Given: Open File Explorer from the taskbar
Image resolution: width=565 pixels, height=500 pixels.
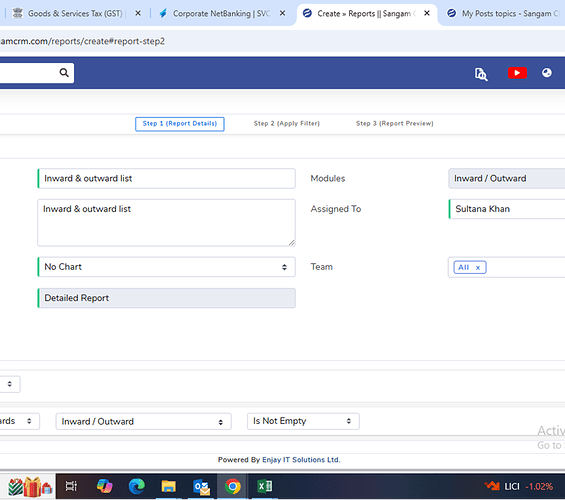Looking at the screenshot, I should click(168, 486).
